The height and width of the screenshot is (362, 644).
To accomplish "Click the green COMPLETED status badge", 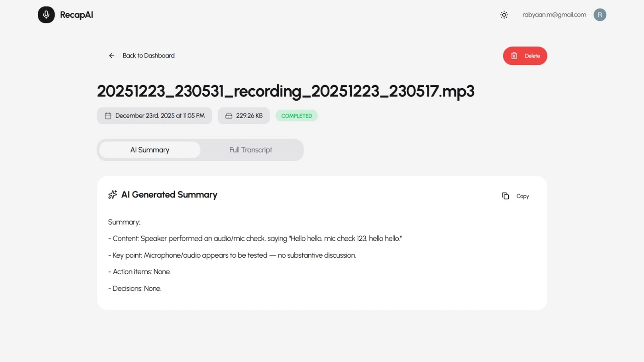I will point(297,116).
